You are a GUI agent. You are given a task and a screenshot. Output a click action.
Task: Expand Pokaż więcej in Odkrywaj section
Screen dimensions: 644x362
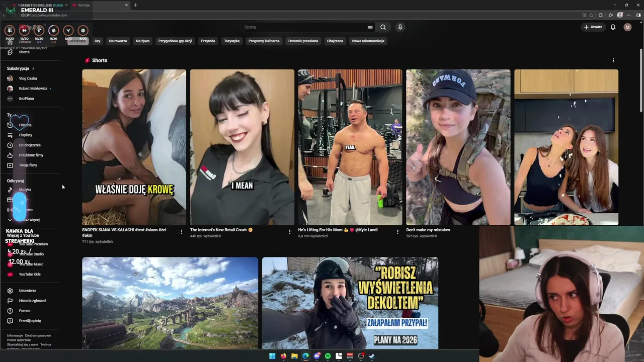click(30, 220)
